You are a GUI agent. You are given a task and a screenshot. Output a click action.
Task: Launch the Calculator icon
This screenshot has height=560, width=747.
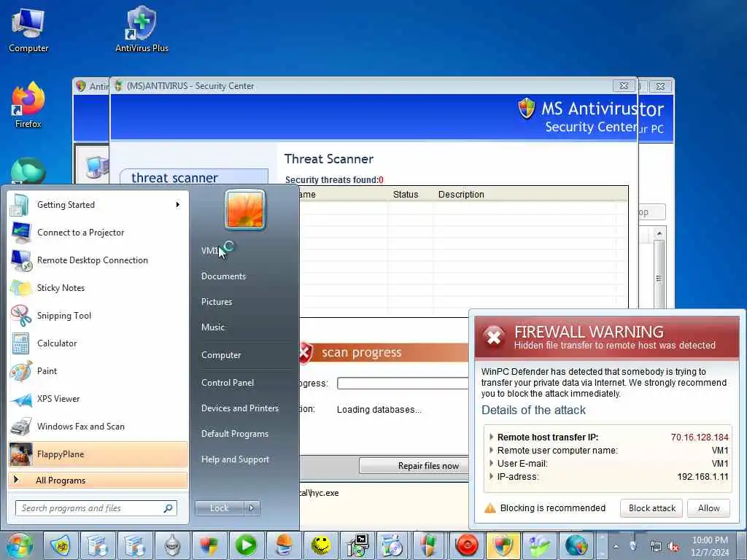pos(20,343)
